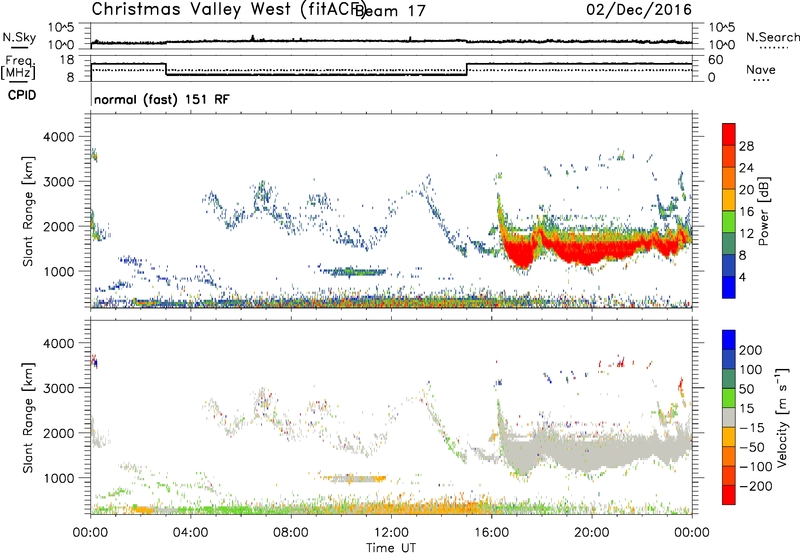The height and width of the screenshot is (554, 800).
Task: Click the red strong backscatter band in power panel
Action: (x=592, y=250)
